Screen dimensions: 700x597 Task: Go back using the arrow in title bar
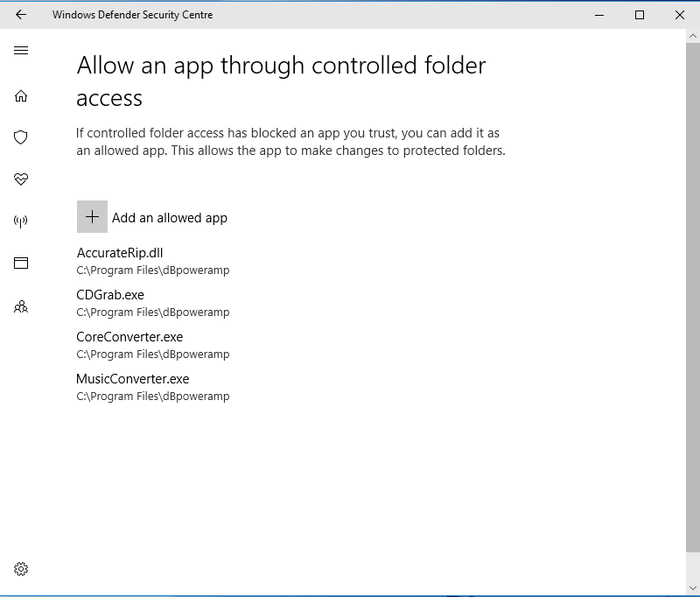point(20,15)
